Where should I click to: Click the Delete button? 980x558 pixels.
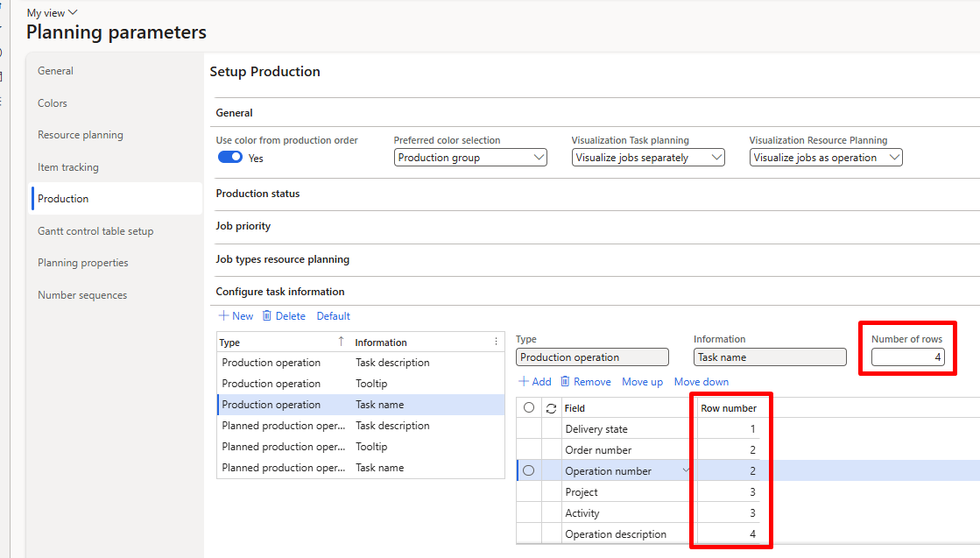[x=284, y=315]
